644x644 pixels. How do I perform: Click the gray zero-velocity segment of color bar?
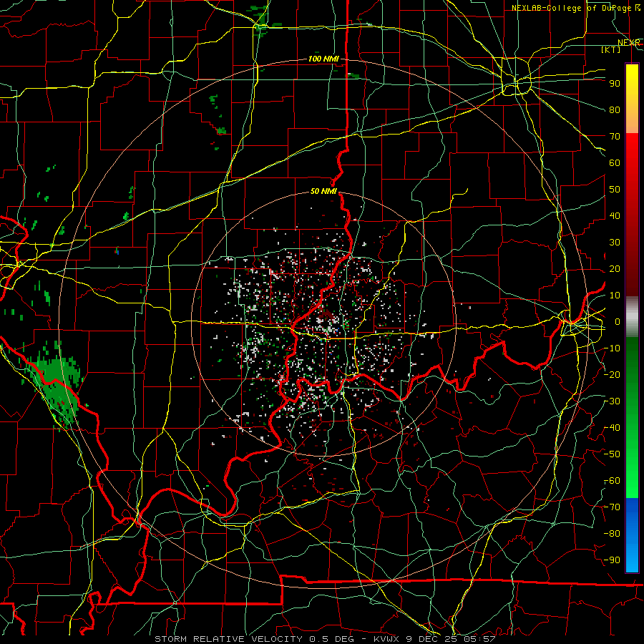(632, 316)
